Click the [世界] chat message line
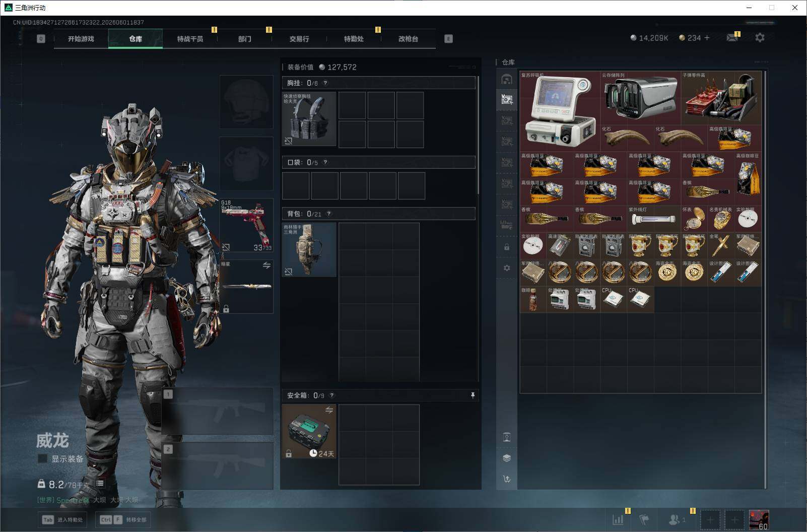Viewport: 807px width, 532px height. pos(88,500)
